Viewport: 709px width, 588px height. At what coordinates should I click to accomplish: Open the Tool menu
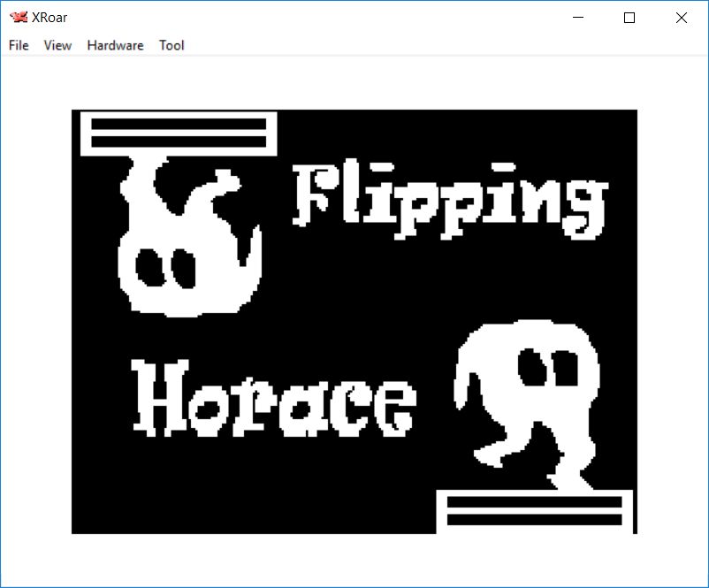(x=172, y=45)
